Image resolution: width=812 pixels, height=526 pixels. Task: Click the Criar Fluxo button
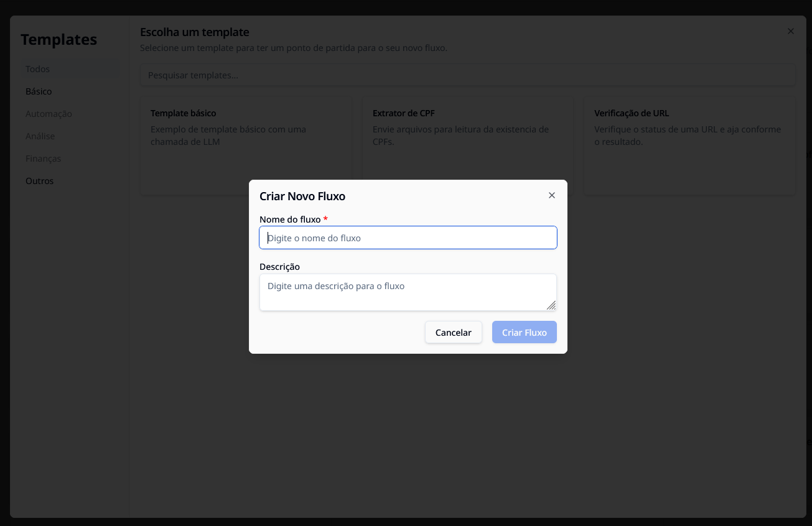524,333
